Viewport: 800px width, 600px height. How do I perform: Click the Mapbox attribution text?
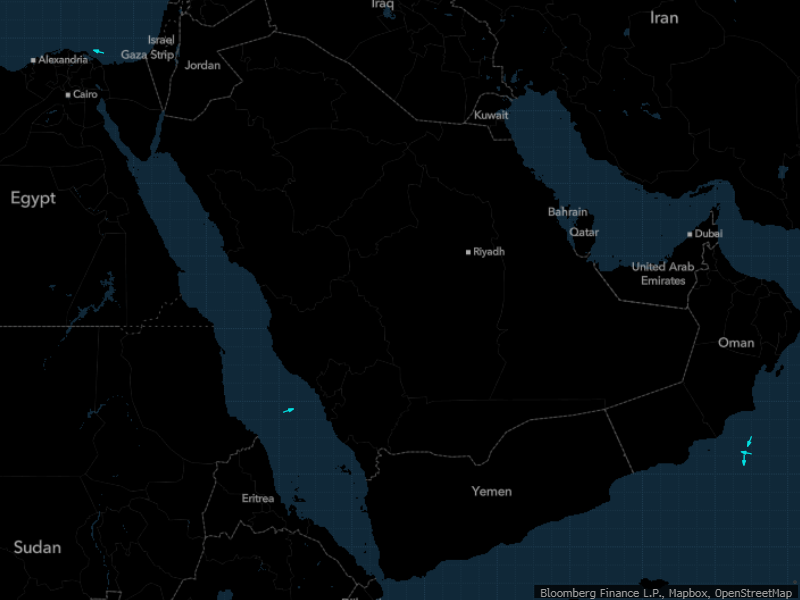click(688, 593)
